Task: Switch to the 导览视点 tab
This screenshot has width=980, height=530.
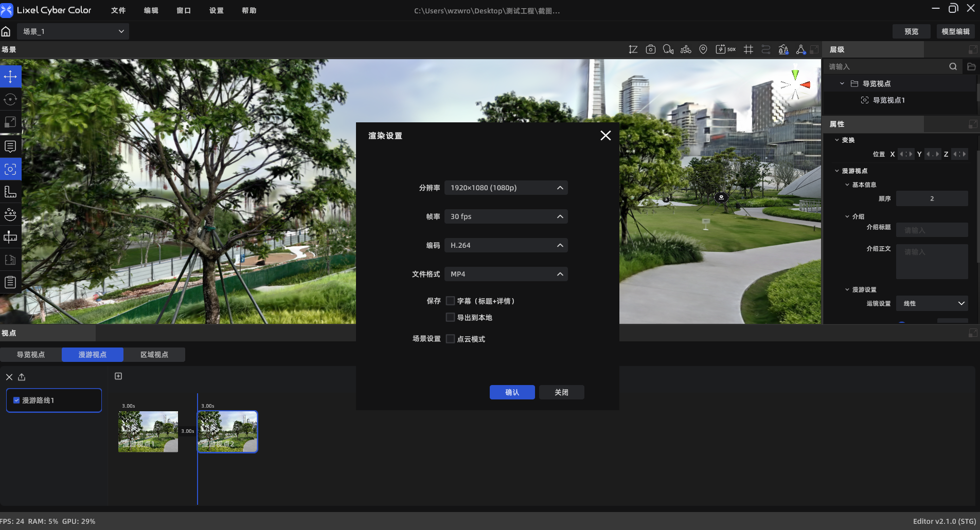Action: (x=31, y=355)
